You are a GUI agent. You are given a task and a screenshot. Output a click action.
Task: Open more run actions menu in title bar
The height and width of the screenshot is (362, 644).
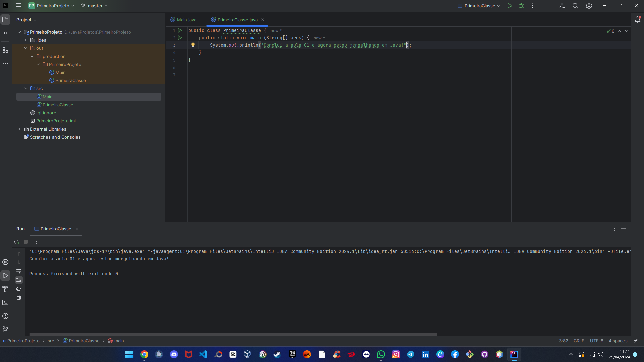click(x=533, y=6)
